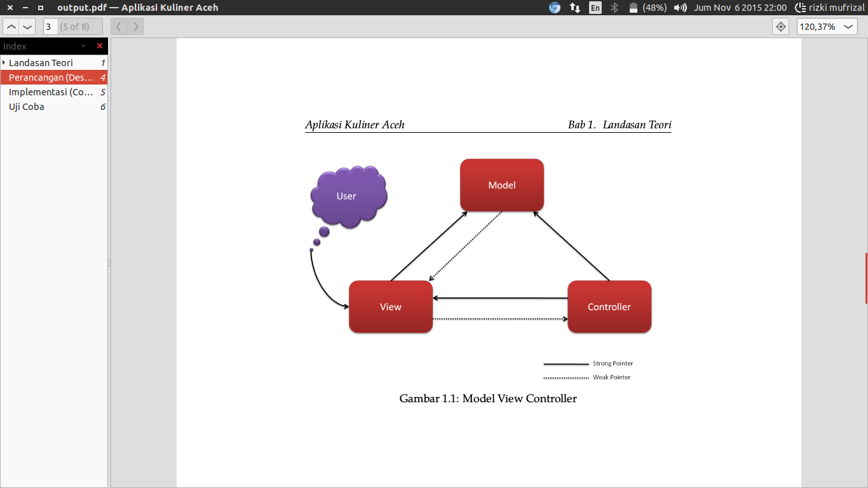Go to next page with down arrow

(27, 27)
